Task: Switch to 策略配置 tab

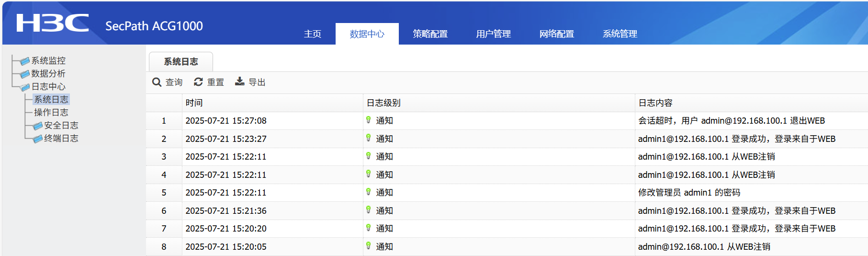Action: [430, 34]
